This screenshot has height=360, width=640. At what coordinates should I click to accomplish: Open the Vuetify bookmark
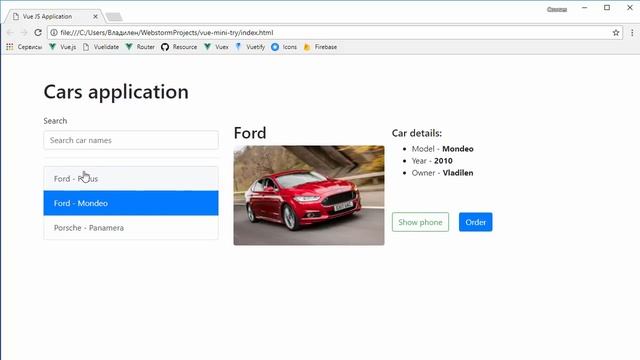point(250,47)
